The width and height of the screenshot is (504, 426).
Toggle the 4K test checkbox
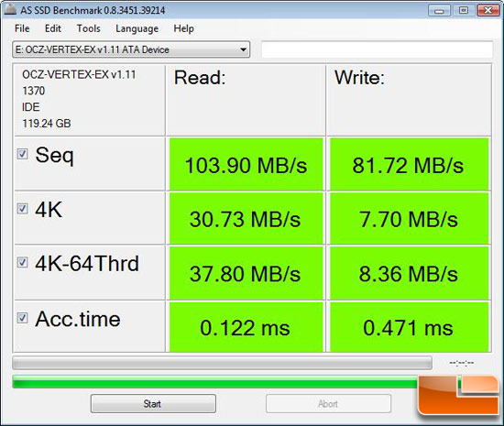pyautogui.click(x=22, y=209)
